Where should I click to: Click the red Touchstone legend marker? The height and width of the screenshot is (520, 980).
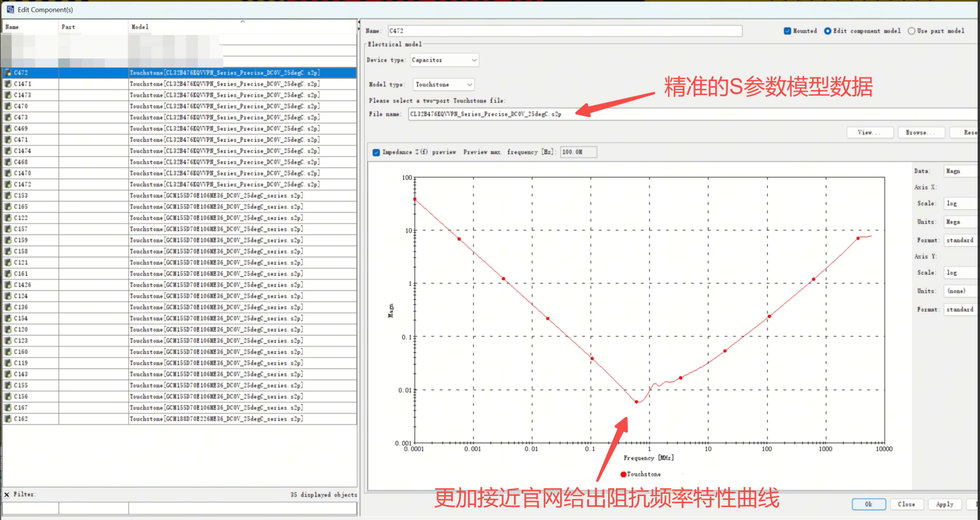(623, 474)
